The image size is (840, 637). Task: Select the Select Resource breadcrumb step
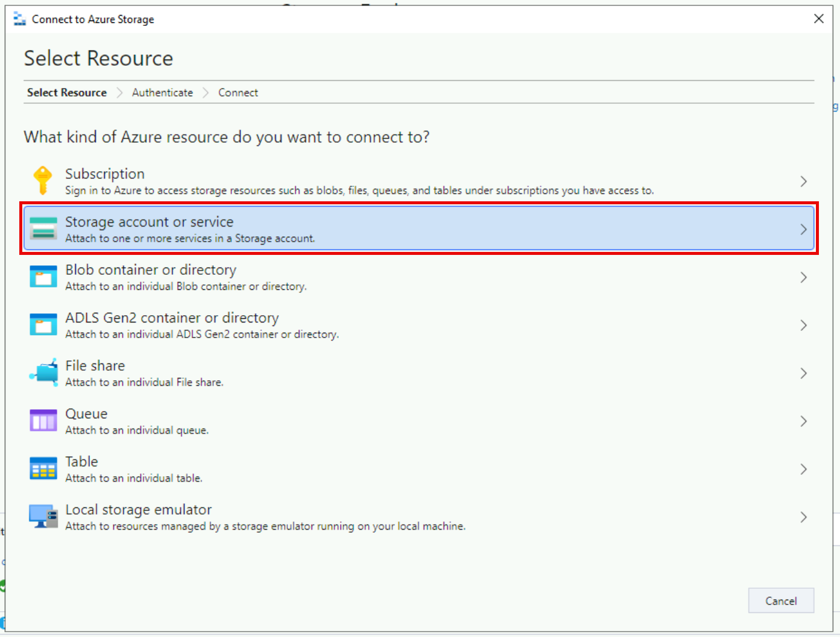point(67,93)
